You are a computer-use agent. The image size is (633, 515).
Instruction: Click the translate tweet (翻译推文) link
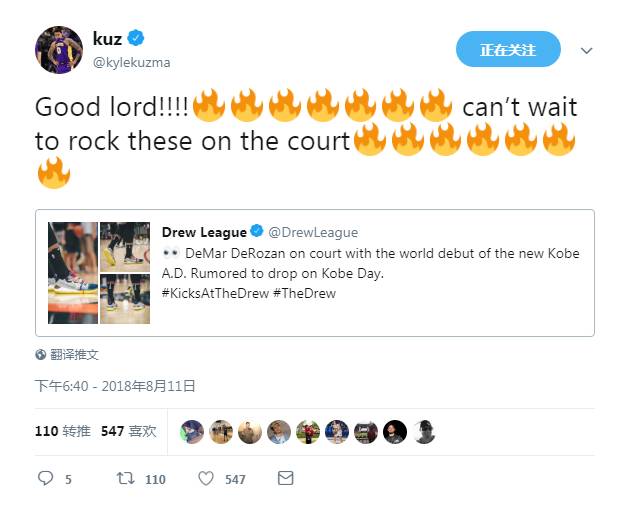click(x=74, y=355)
